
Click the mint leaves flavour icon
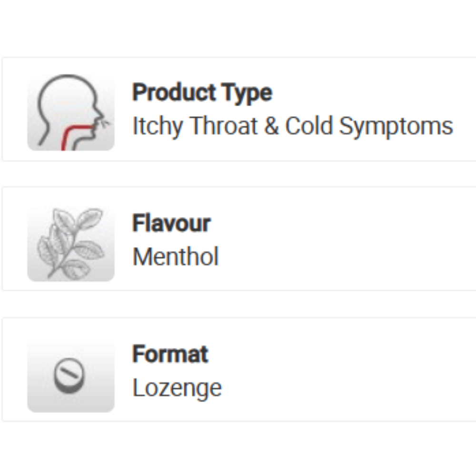pyautogui.click(x=70, y=243)
